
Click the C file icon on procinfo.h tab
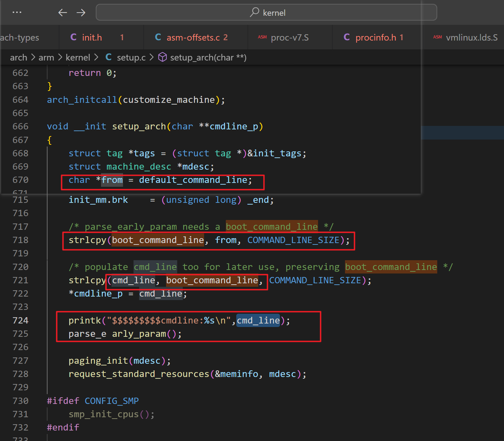pos(347,37)
